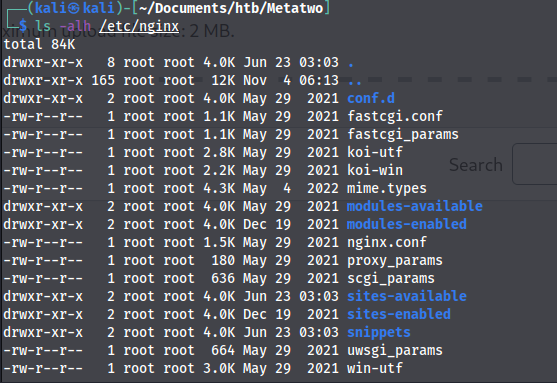Click the 636 size of scgi_params
The image size is (557, 383).
point(223,279)
